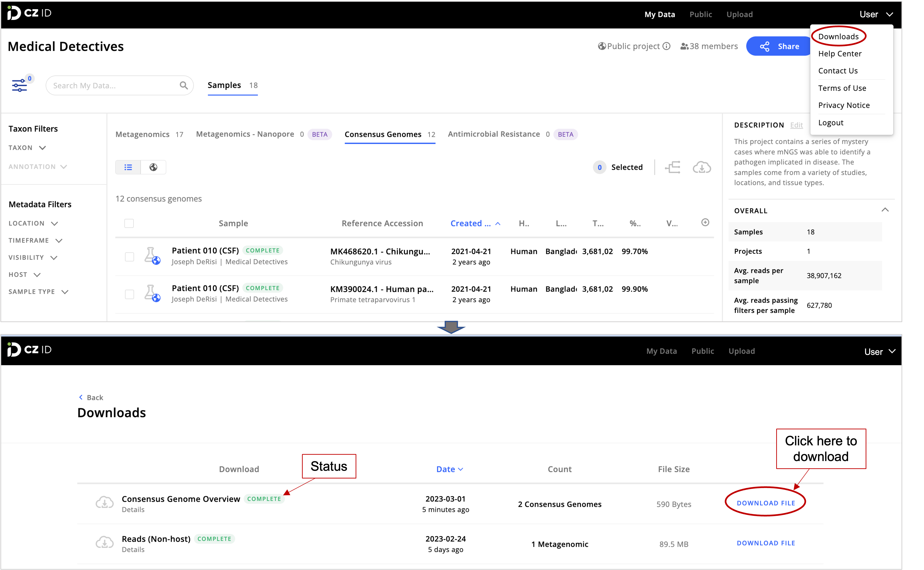This screenshot has height=570, width=924.
Task: Click flask icon of Chikungunya sample row
Action: 152,256
